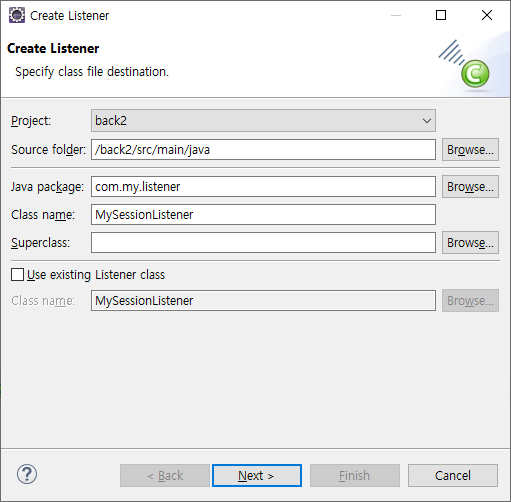Click the Next button
The width and height of the screenshot is (511, 502).
point(257,476)
